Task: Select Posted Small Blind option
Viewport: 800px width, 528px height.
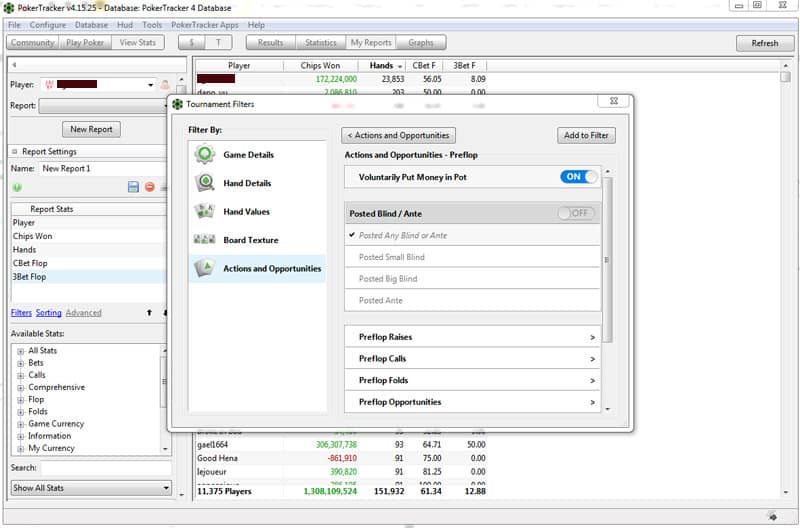Action: pos(472,257)
